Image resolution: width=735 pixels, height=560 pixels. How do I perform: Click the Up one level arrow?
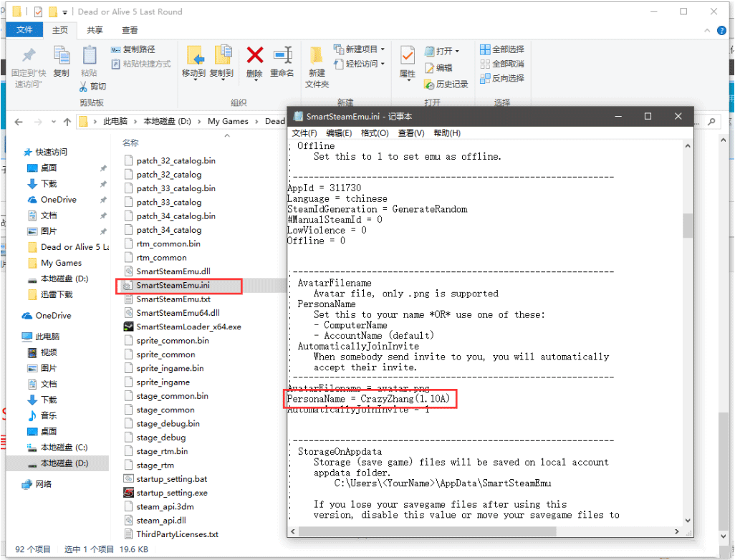67,122
